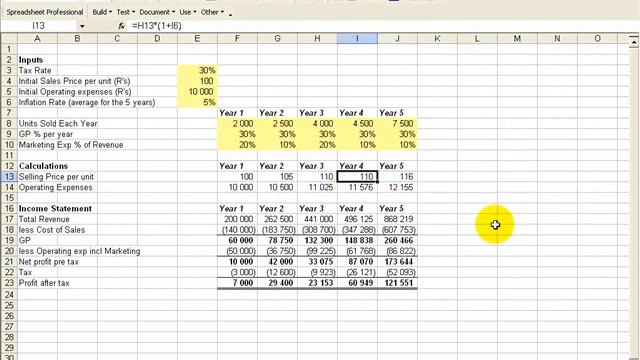The width and height of the screenshot is (640, 360).
Task: Select Year 5 units sold cell 7 500
Action: point(397,123)
